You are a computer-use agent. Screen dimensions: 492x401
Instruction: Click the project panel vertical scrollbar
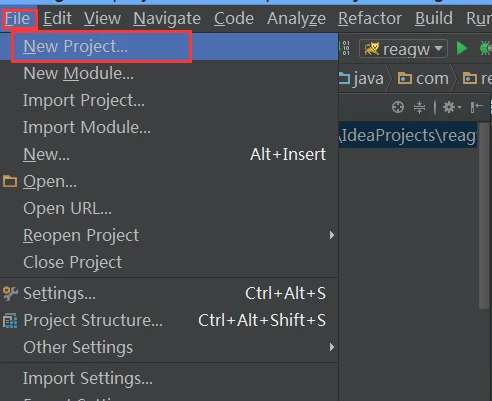pos(484,216)
